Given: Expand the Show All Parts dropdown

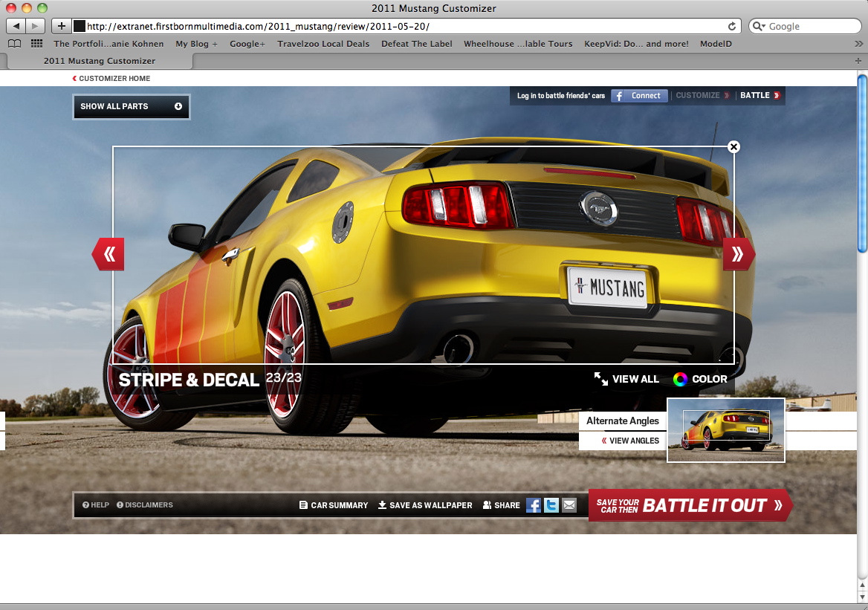Looking at the screenshot, I should tap(131, 106).
